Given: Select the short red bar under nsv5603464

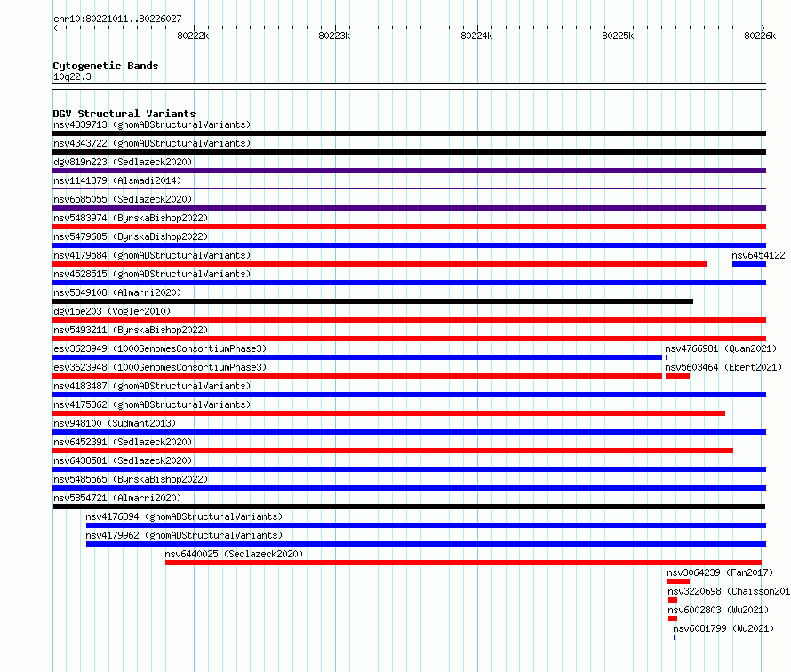Looking at the screenshot, I should click(677, 376).
